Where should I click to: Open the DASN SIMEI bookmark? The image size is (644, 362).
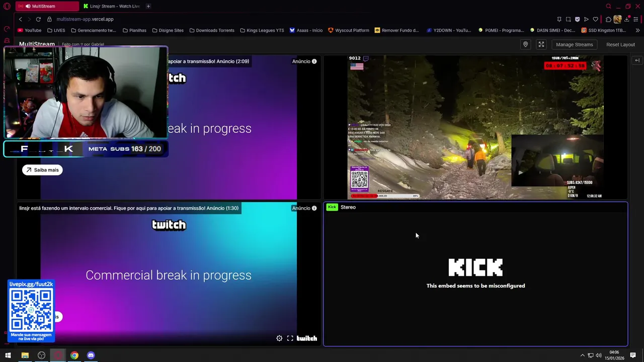pyautogui.click(x=552, y=30)
